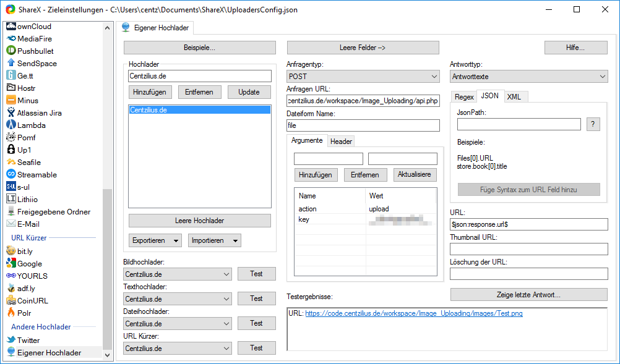Expand the Exportieren dropdown button

coord(155,240)
